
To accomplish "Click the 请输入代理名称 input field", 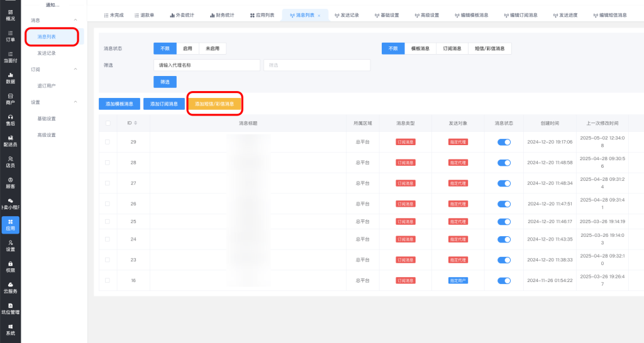I will 206,65.
